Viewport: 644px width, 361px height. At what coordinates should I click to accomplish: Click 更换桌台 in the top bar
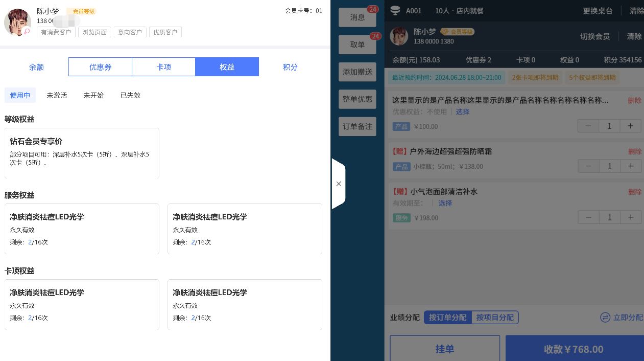pos(598,11)
